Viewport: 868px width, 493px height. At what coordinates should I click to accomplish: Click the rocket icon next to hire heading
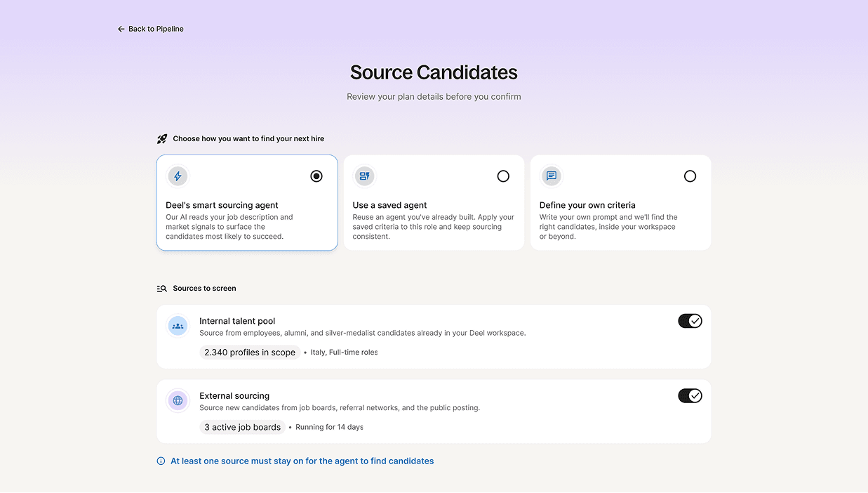(x=162, y=139)
